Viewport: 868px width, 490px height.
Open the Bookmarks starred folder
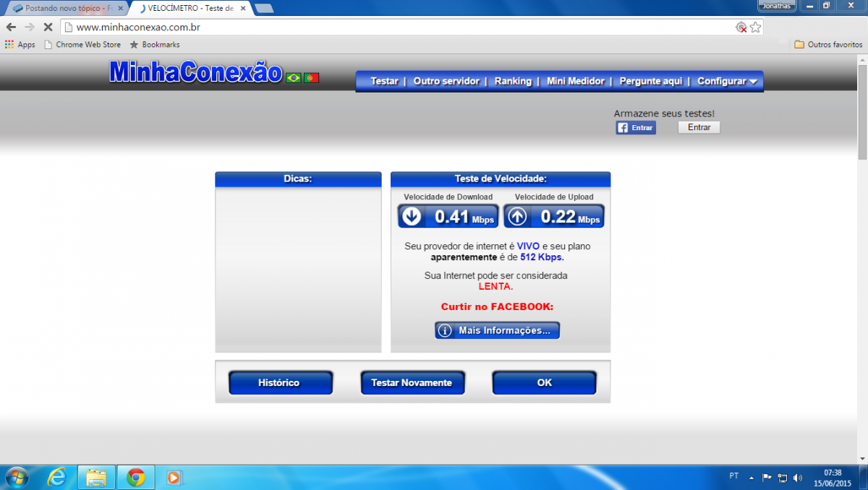click(x=155, y=45)
